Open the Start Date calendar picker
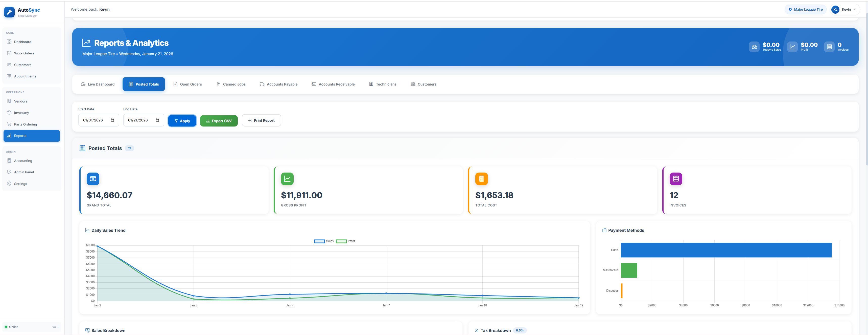 pyautogui.click(x=112, y=120)
